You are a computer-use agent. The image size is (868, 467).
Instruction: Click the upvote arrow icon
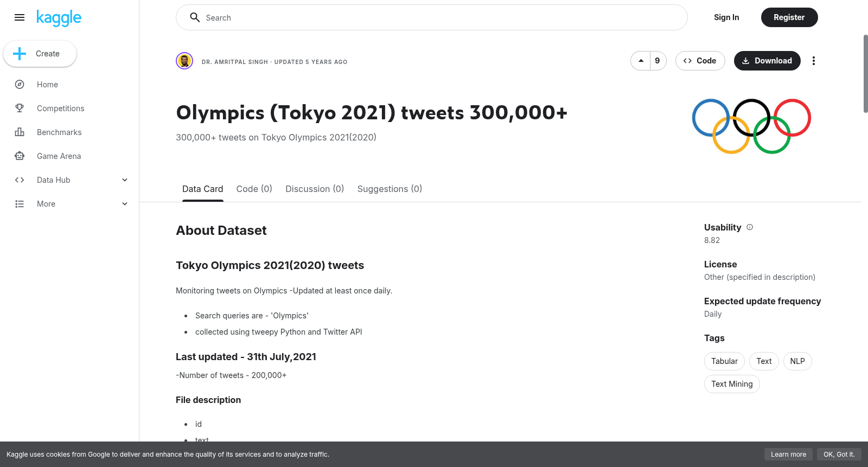pos(641,61)
